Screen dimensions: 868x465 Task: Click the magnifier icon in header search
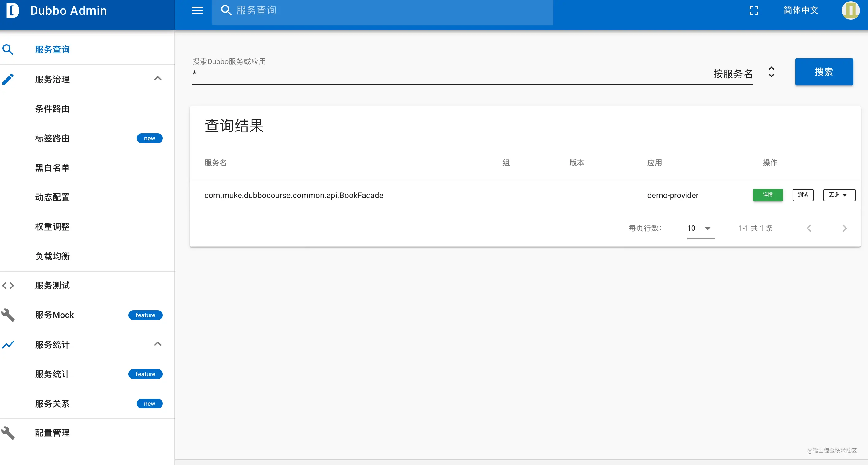click(x=226, y=10)
